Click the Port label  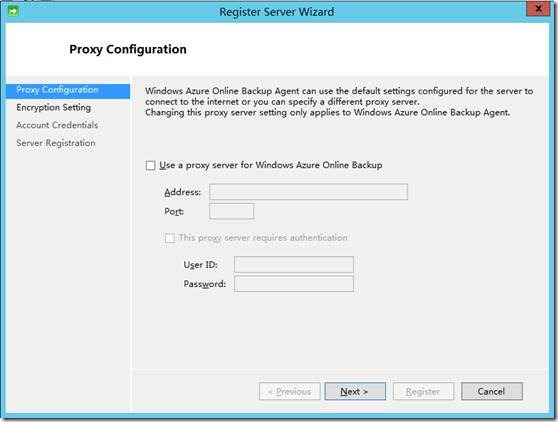[x=174, y=211]
